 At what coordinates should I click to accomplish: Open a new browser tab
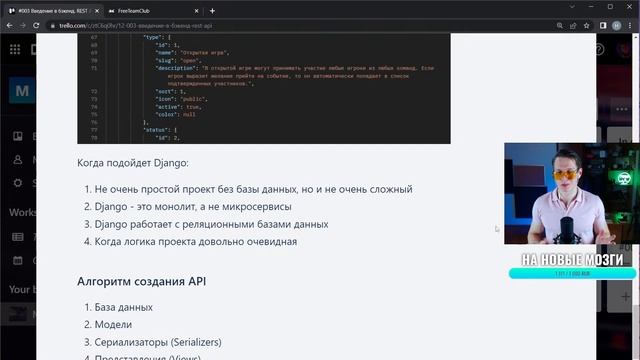point(212,11)
